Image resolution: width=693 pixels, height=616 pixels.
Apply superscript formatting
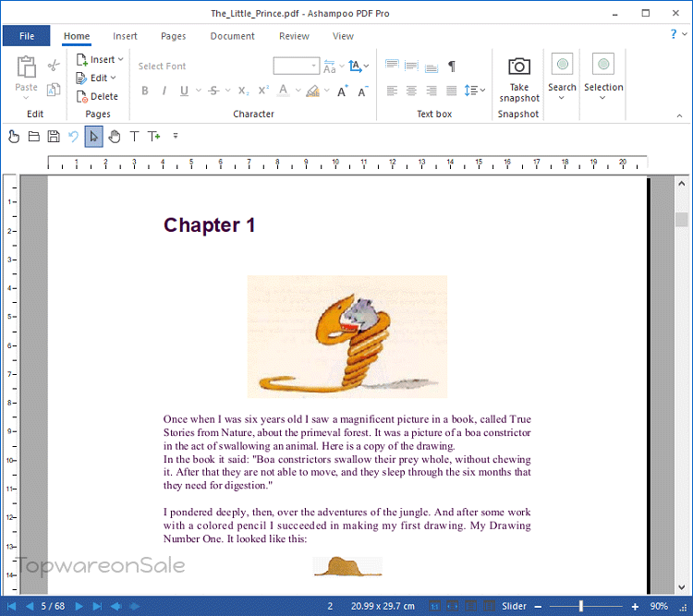point(263,91)
